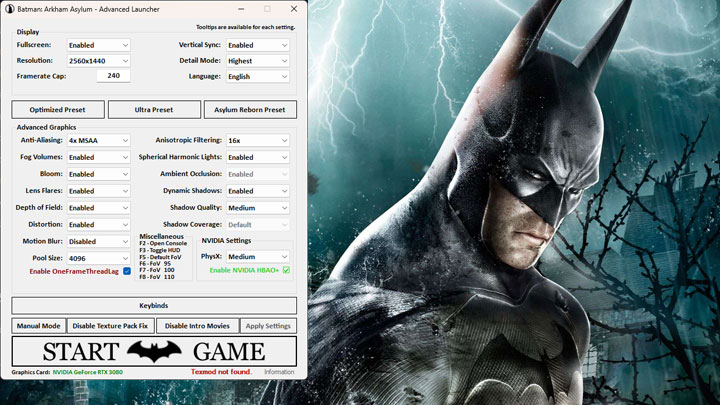Click the Apply Settings button
This screenshot has width=720, height=405.
click(268, 326)
